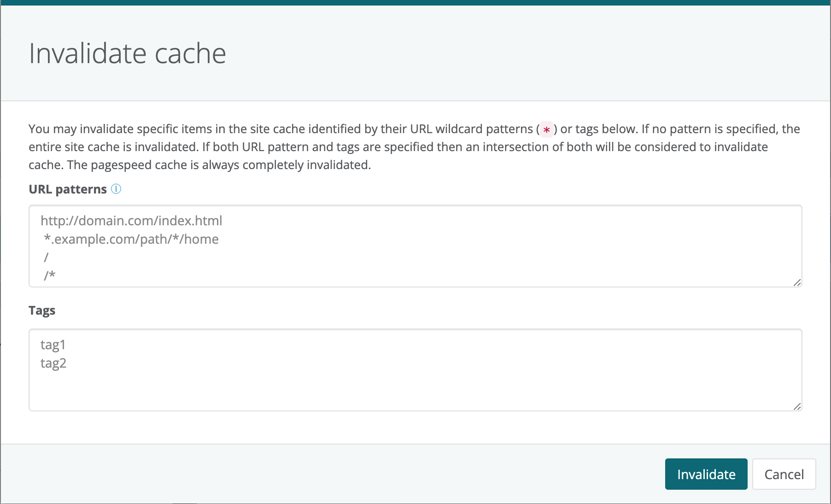Click the red asterisk wildcard symbol

[x=546, y=129]
